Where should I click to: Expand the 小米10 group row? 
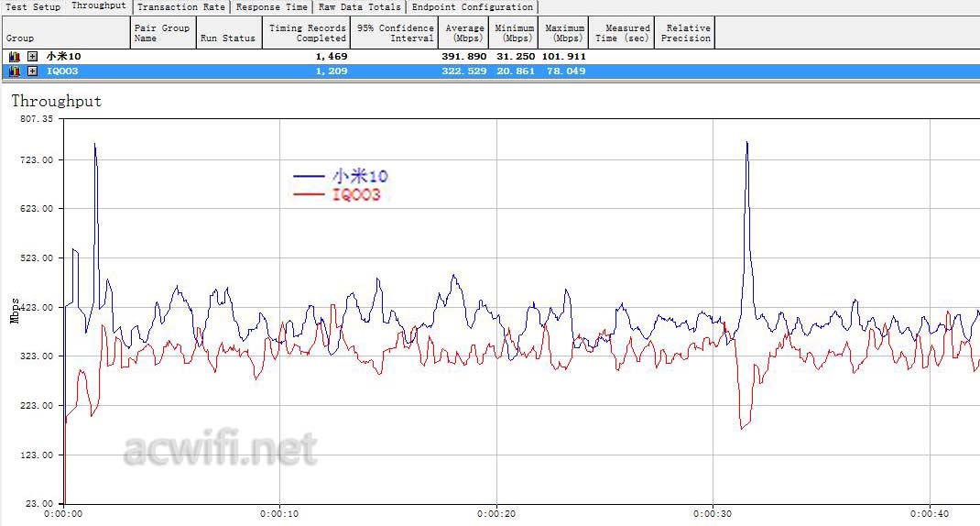(32, 56)
